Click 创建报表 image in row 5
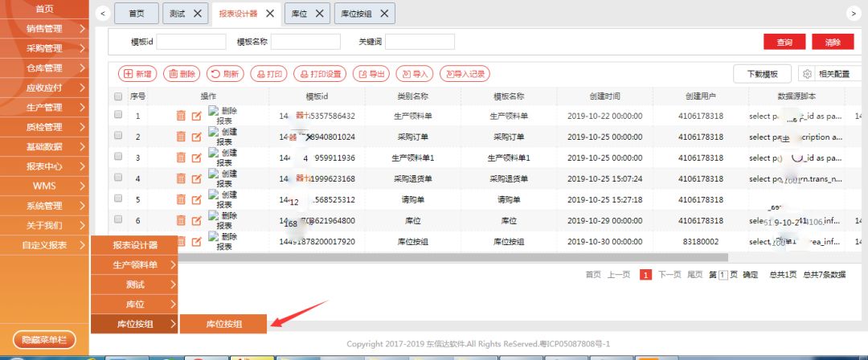This screenshot has height=360, width=868. click(223, 199)
